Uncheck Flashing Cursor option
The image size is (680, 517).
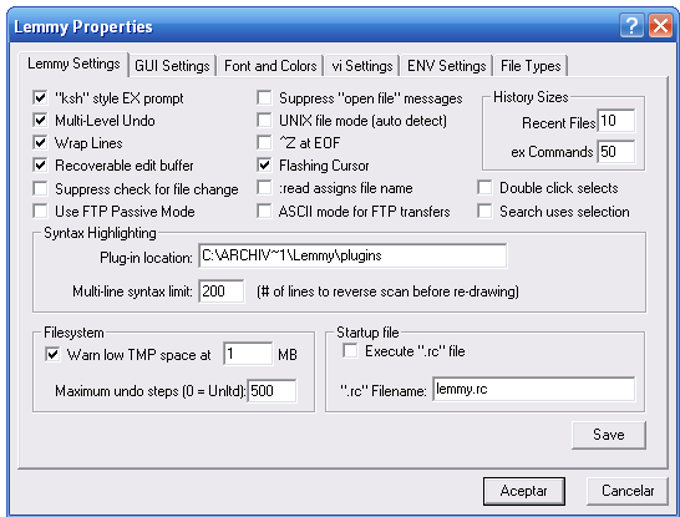264,165
